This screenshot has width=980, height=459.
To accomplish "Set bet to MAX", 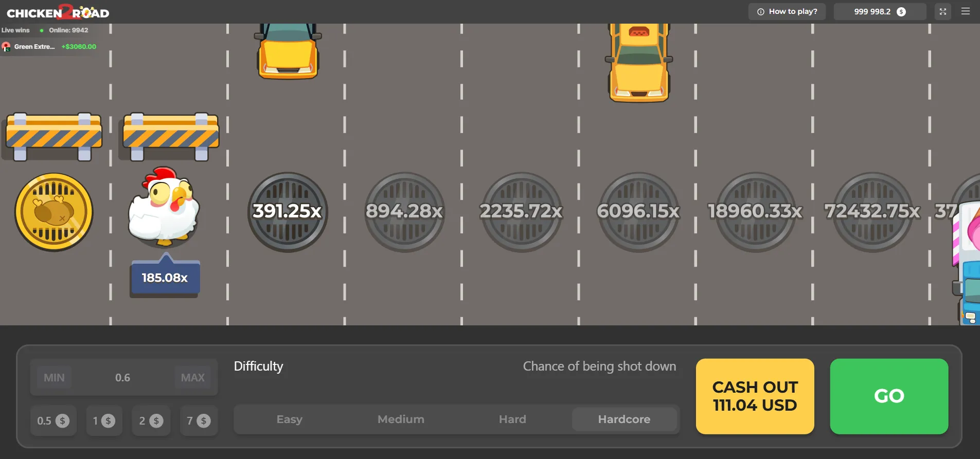I will click(193, 378).
